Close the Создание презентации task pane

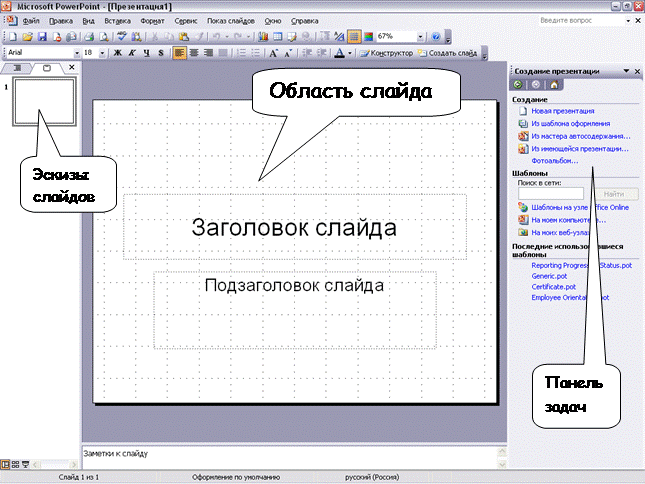pyautogui.click(x=638, y=71)
